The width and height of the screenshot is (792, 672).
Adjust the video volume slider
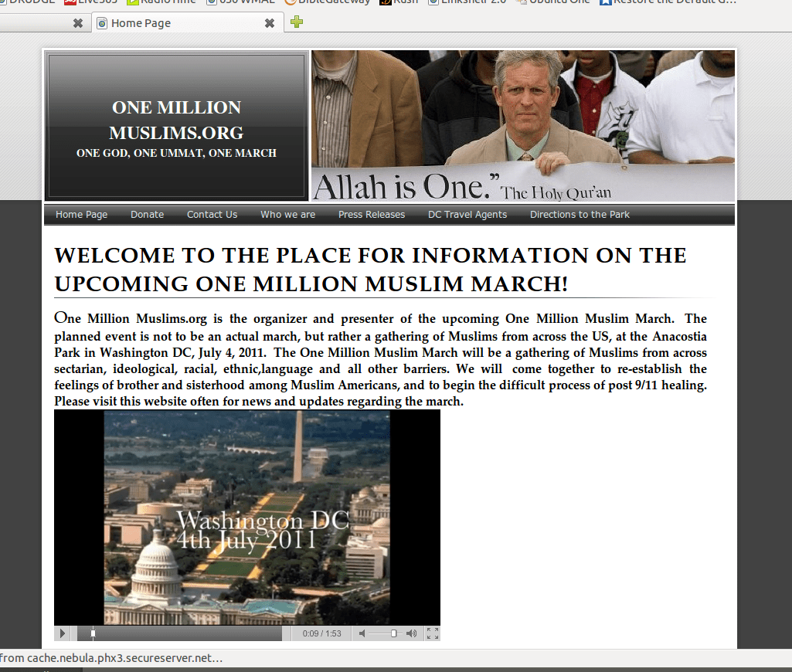(x=393, y=633)
